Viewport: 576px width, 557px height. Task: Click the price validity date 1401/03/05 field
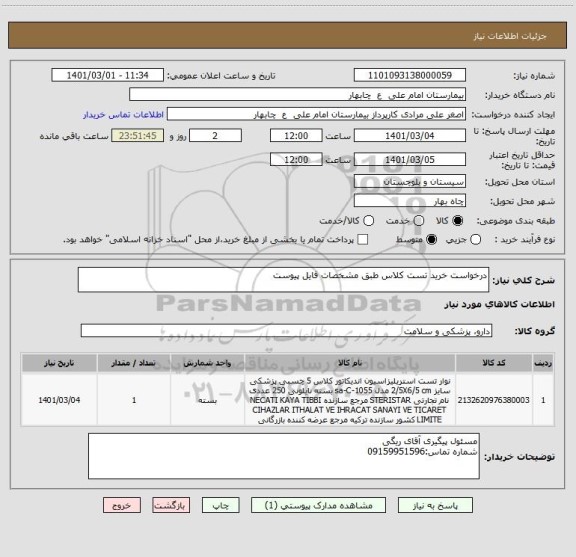[410, 159]
